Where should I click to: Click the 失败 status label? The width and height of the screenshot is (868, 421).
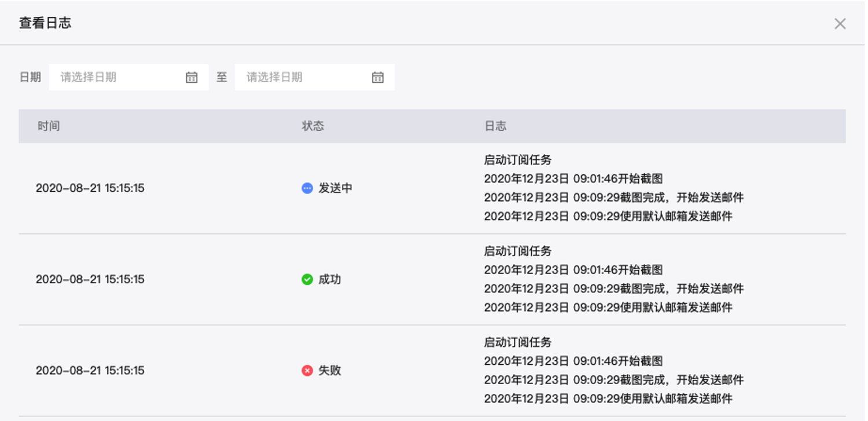coord(330,371)
